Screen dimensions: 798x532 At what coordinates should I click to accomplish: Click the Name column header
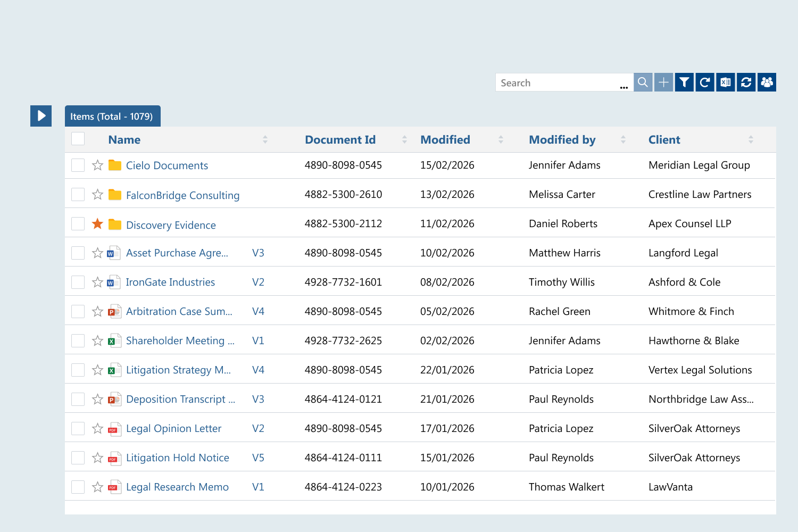point(124,139)
